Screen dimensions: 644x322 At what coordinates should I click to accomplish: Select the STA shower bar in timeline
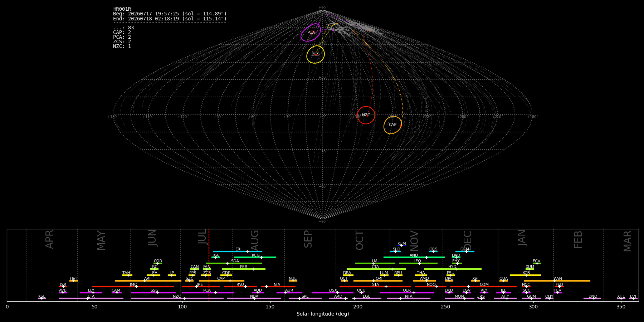click(375, 286)
